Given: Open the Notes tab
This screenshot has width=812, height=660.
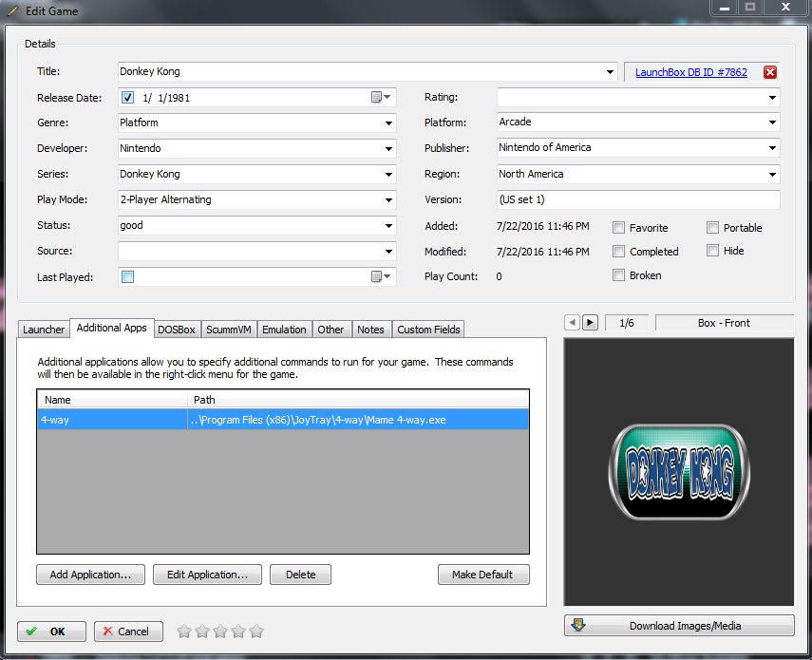Looking at the screenshot, I should coord(370,330).
